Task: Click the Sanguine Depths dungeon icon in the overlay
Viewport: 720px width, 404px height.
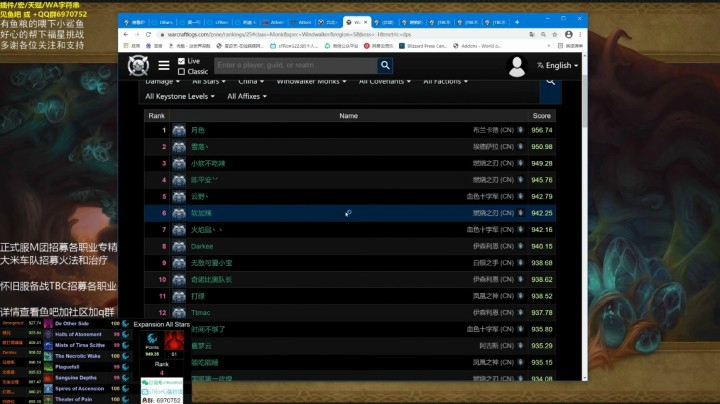Action: (48, 378)
